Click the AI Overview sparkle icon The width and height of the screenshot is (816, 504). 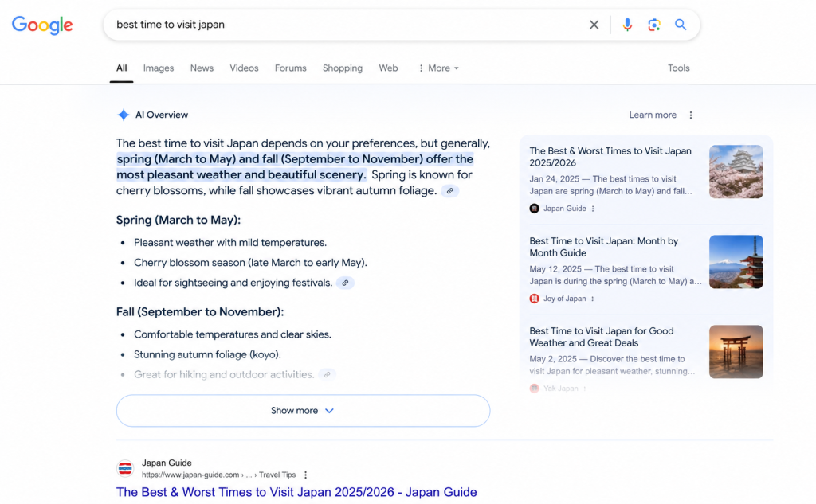124,115
